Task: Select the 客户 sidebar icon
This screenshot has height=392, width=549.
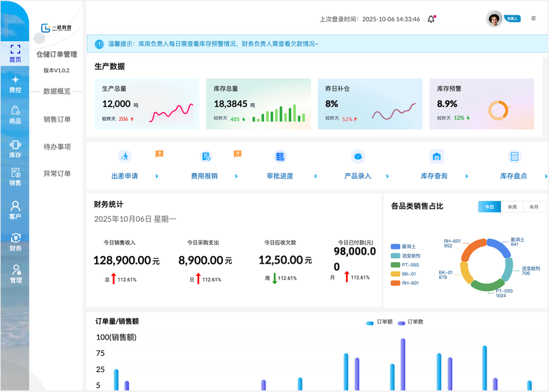Action: pos(15,209)
